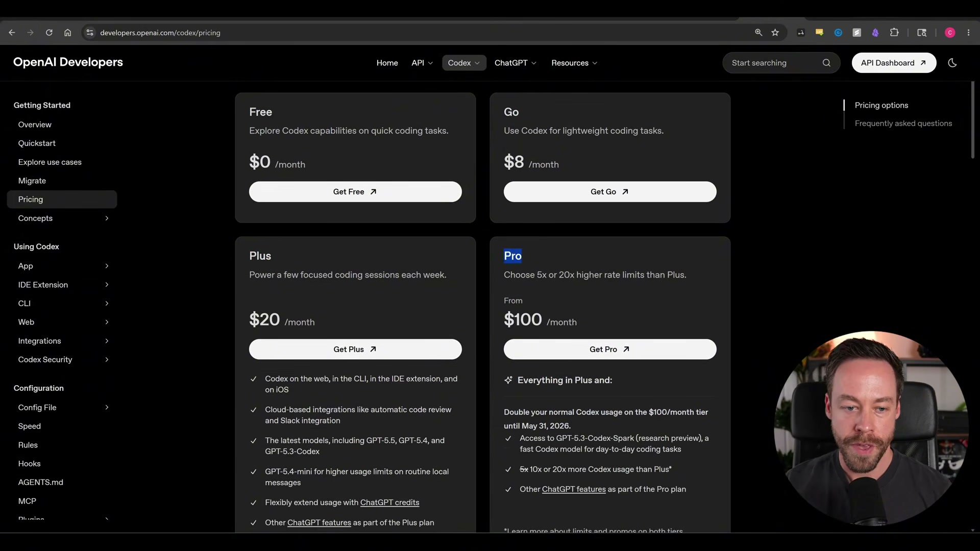Click the browser forward arrow
Viewport: 980px width, 551px height.
point(30,33)
